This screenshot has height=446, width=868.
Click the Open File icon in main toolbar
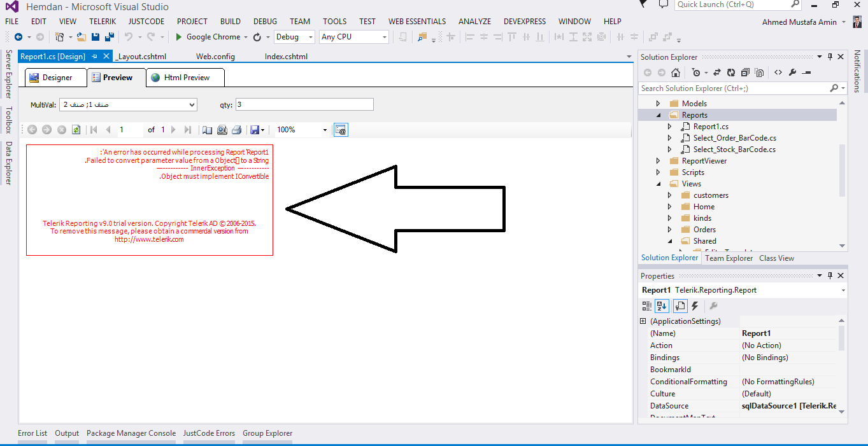point(82,37)
